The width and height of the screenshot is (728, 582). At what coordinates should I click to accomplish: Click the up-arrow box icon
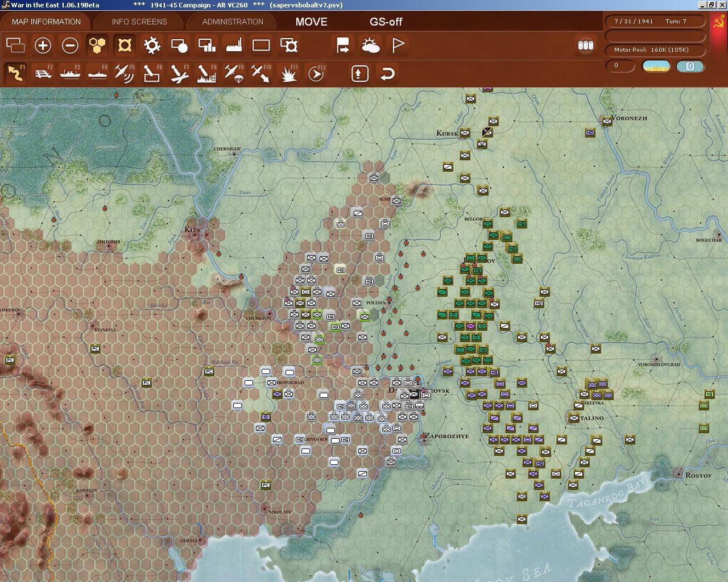click(x=360, y=73)
